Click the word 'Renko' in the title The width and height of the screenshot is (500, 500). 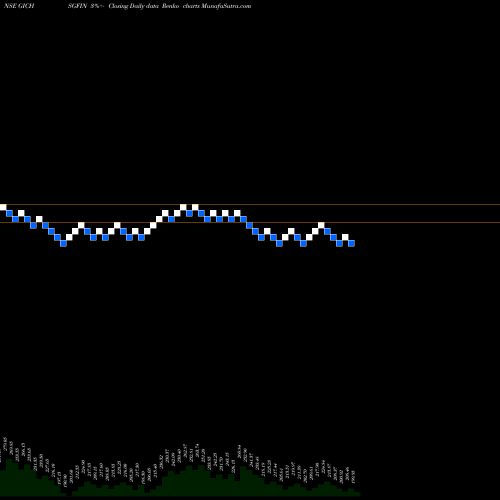coord(170,6)
